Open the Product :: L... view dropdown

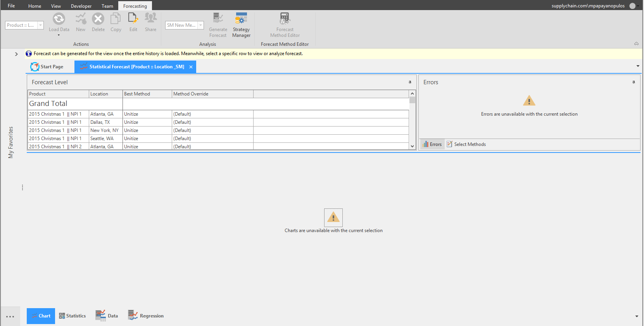40,25
